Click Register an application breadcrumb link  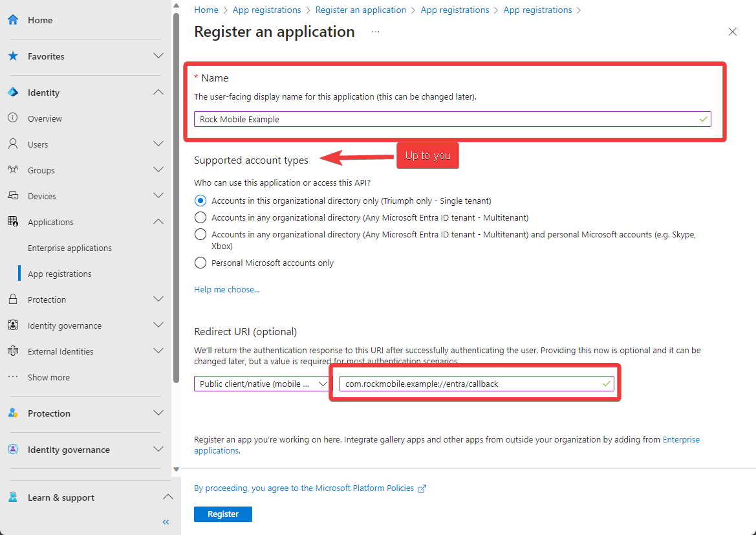point(361,10)
